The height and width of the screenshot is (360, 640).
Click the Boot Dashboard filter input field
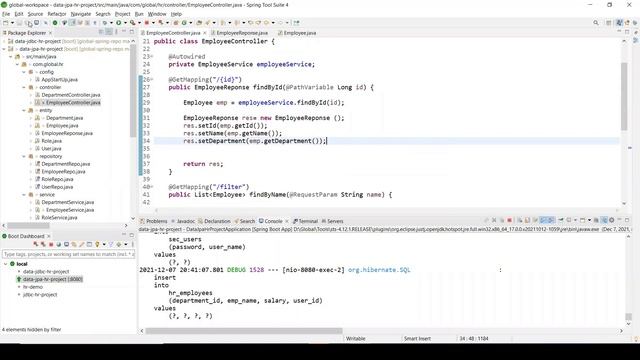tap(68, 254)
